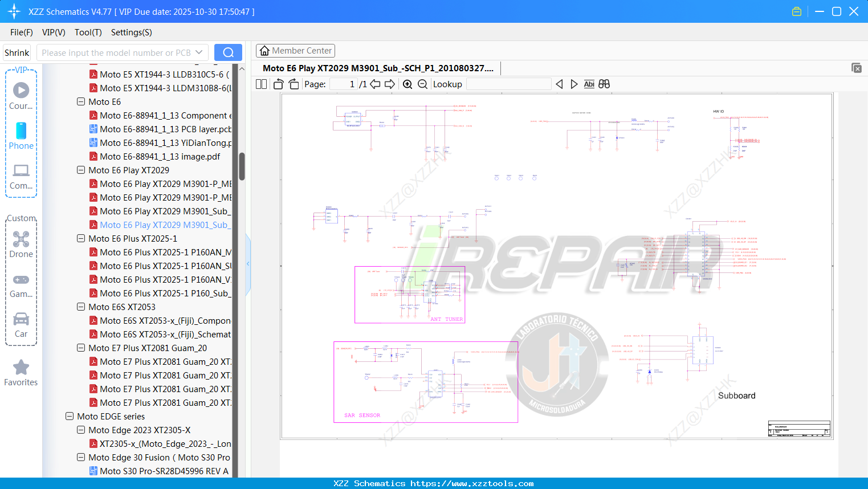
Task: Select the Computer category icon
Action: [21, 176]
